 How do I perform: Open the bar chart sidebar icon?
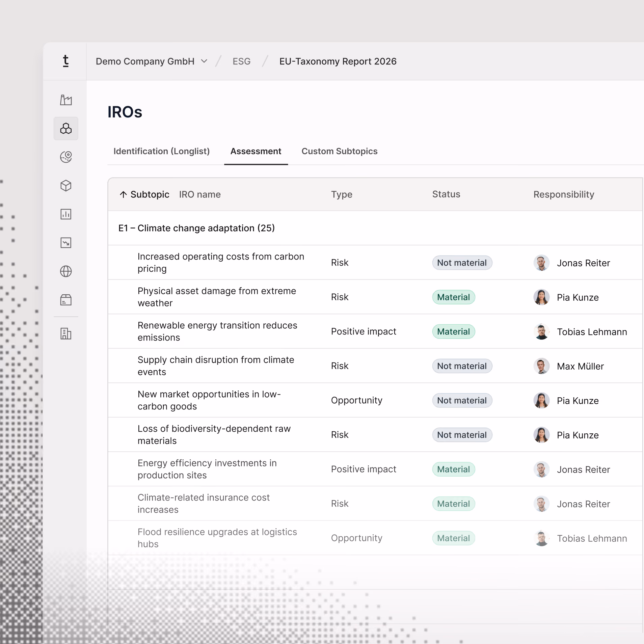66,214
